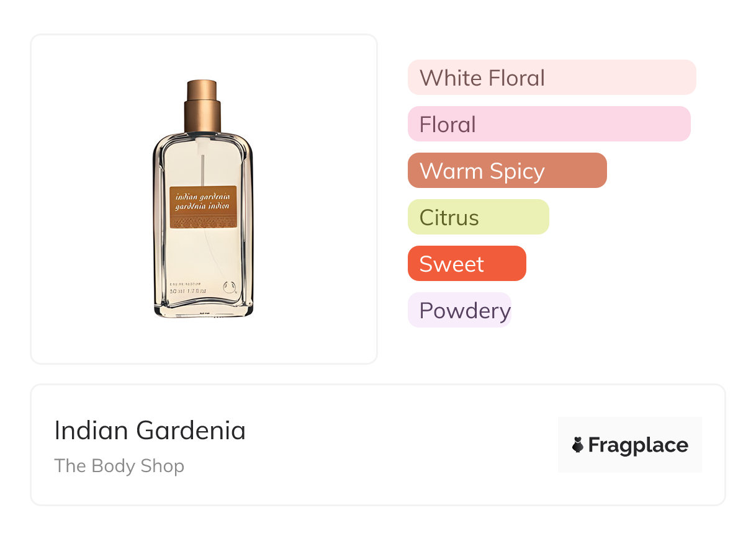
Task: Click the glass base of the bottle
Action: [x=203, y=308]
